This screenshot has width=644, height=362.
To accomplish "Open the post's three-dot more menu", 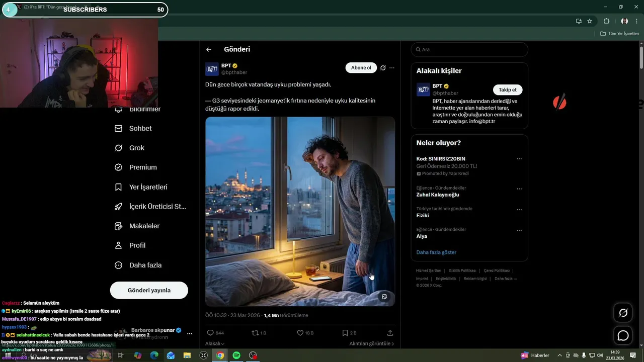I will [392, 68].
